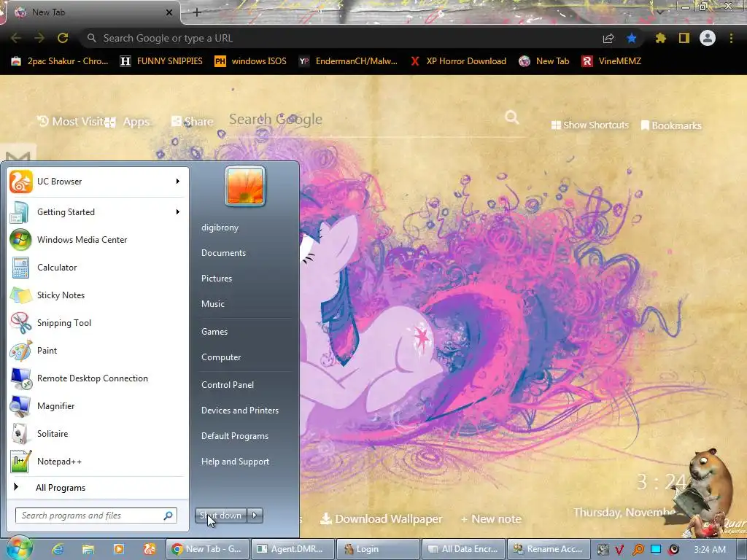The height and width of the screenshot is (560, 747).
Task: Switch to All Data Encr... taskbar window
Action: pos(463,549)
